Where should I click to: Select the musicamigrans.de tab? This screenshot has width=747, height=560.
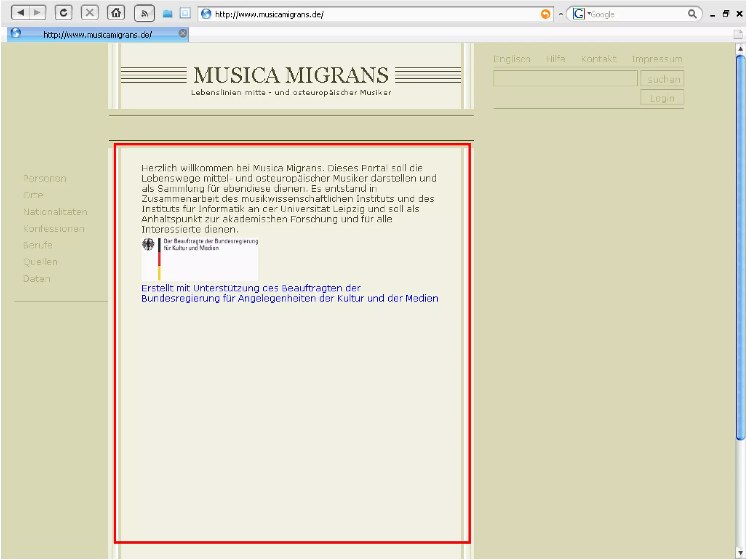coord(97,35)
